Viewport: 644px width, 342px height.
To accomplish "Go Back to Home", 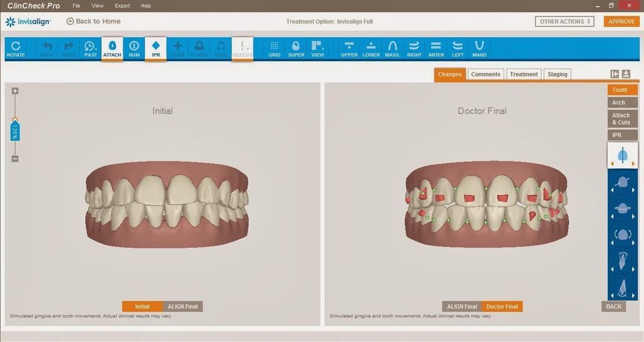I will tap(94, 21).
